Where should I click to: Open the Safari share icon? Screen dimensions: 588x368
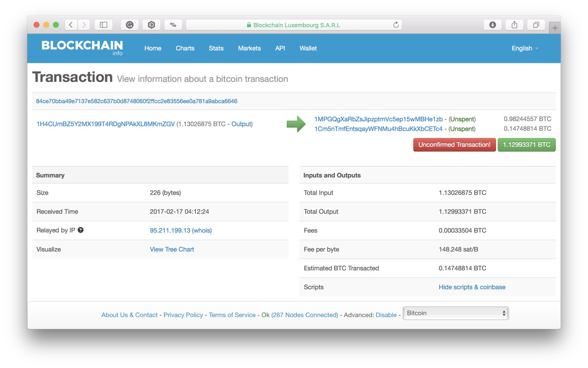(x=514, y=25)
